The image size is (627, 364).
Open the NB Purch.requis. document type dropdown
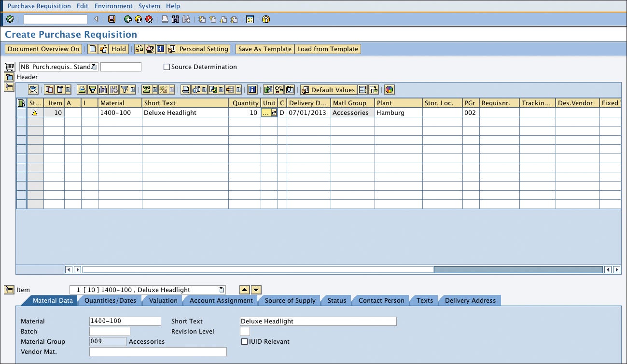[x=94, y=67]
